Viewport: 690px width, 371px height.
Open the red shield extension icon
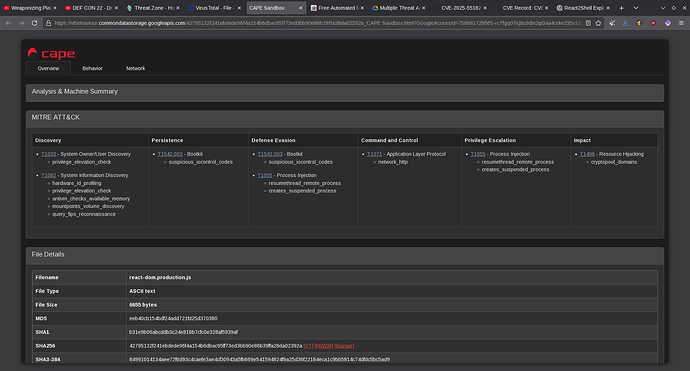pos(653,23)
